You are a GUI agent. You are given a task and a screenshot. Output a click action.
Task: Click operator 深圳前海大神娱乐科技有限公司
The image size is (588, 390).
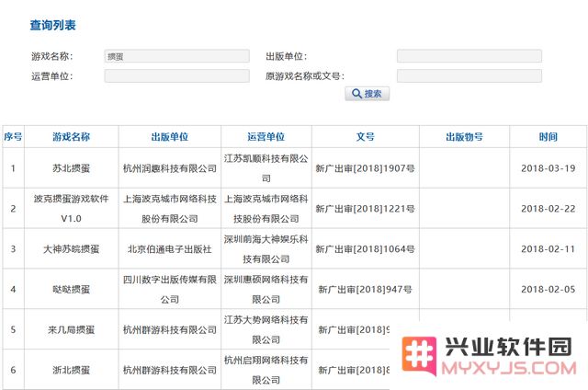(266, 249)
